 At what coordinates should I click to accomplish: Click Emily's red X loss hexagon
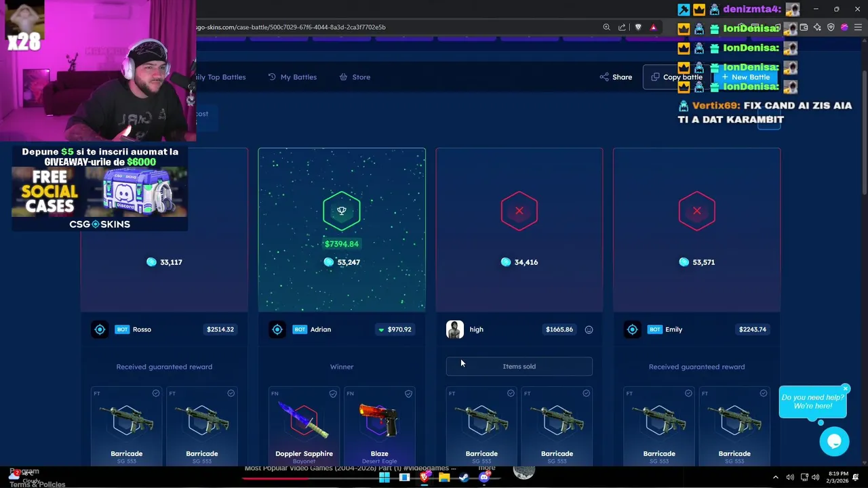pos(697,211)
